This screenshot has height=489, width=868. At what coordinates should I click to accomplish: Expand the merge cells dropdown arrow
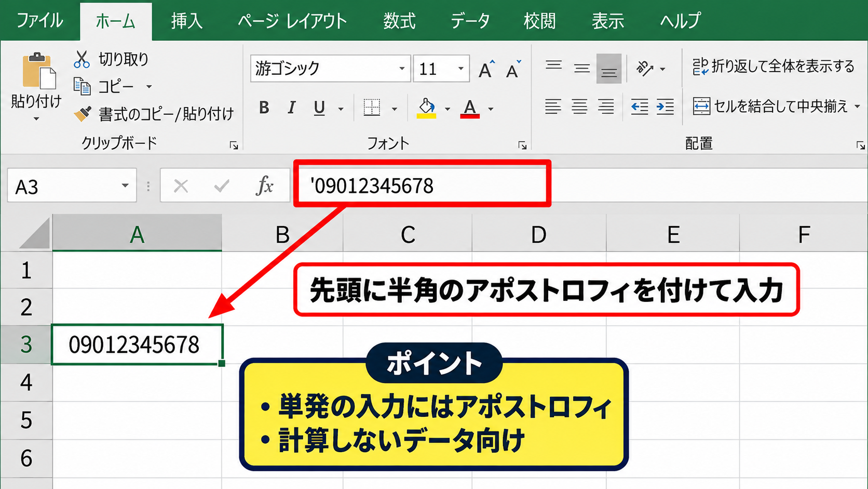pos(857,107)
